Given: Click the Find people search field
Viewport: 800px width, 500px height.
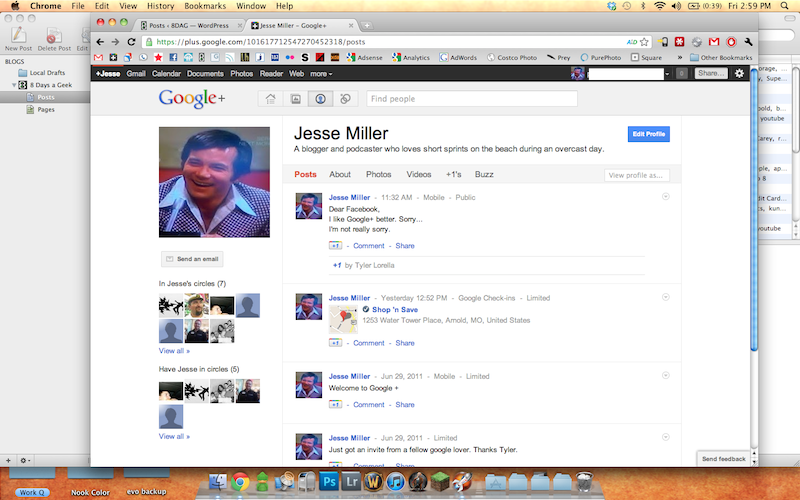Looking at the screenshot, I should coord(472,98).
